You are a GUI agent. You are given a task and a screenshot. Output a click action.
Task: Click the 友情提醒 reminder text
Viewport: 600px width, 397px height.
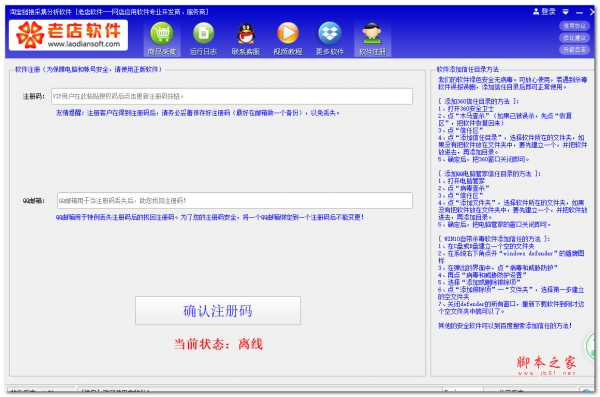pyautogui.click(x=198, y=113)
